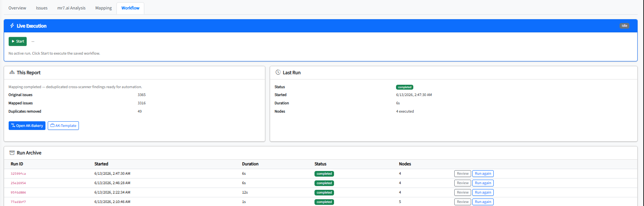The height and width of the screenshot is (206, 644).
Task: Run again for run 32599fca
Action: click(x=483, y=174)
